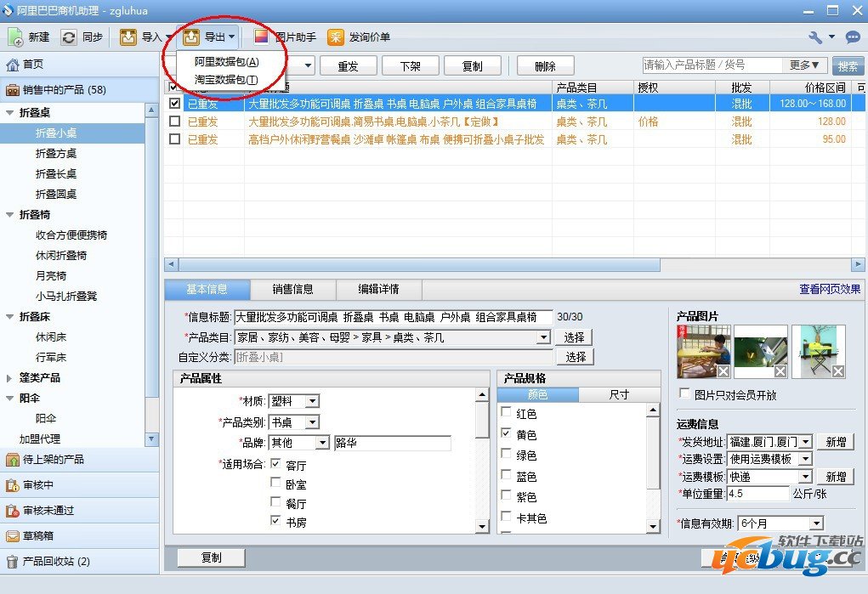Viewport: 868px width, 594px height.
Task: Click the 新建 new product icon
Action: pos(15,37)
